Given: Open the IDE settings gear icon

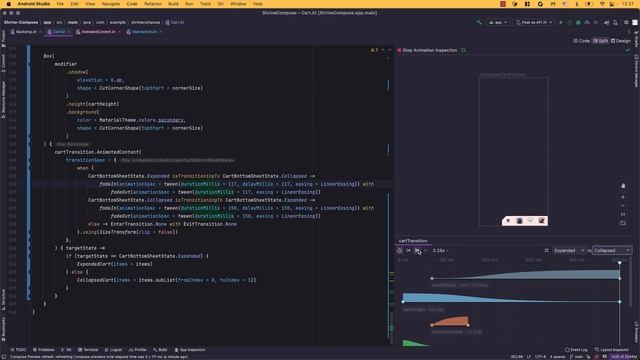Looking at the screenshot, I should click(x=626, y=22).
